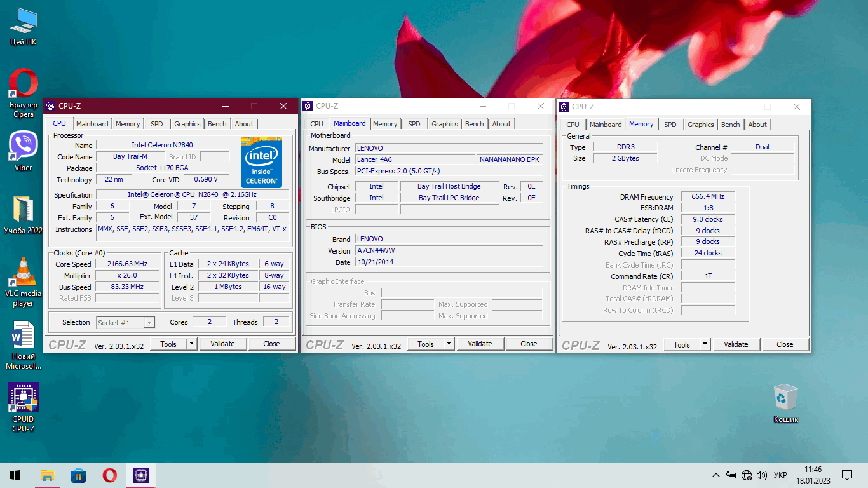
Task: Open About tab in left CPU-Z window
Action: coord(244,124)
